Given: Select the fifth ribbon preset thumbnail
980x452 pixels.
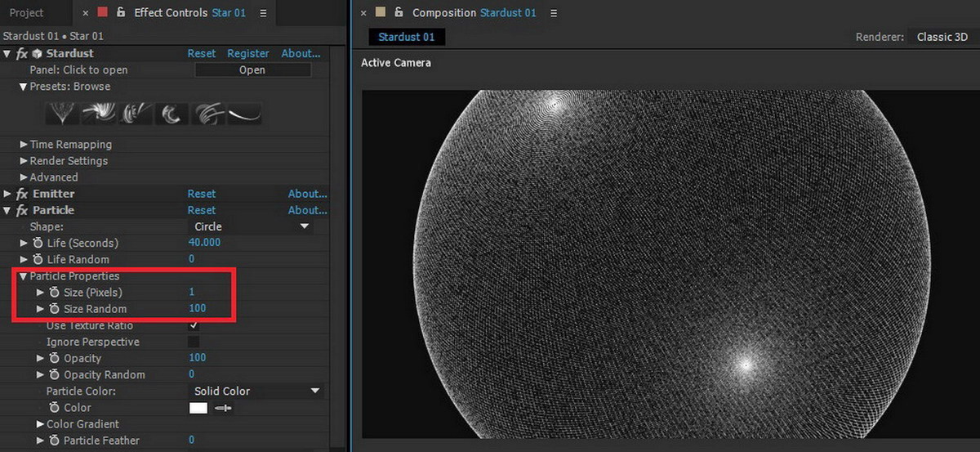Looking at the screenshot, I should 208,113.
